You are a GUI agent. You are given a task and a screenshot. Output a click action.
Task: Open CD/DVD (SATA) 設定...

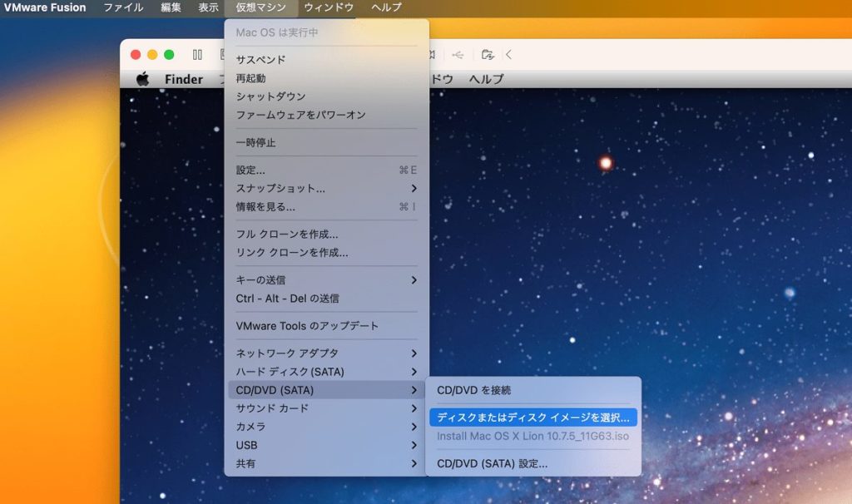tap(533, 464)
